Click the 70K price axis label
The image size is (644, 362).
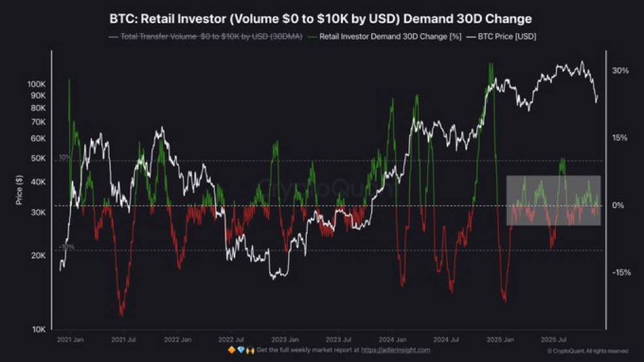[x=38, y=122]
